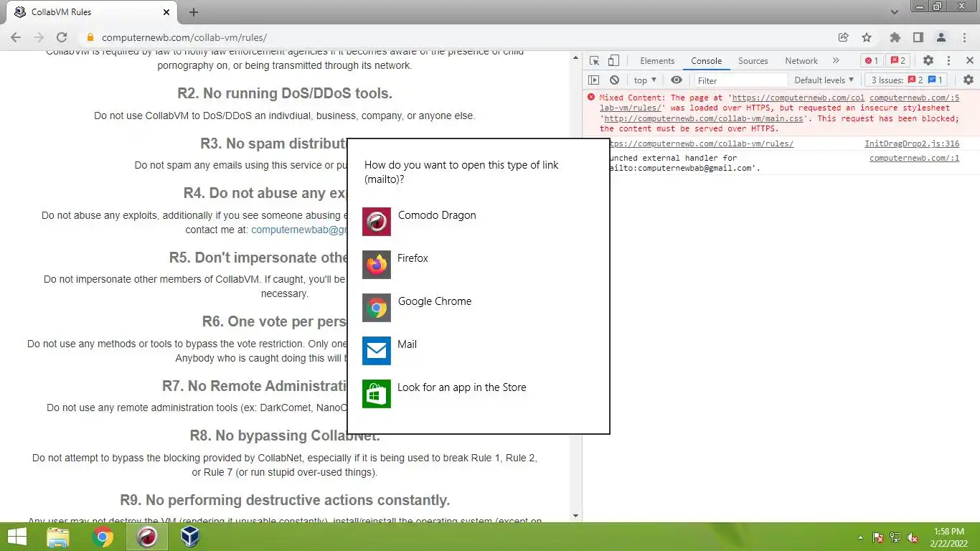Open the InitDragDrop2.js:316 source link

coord(912,143)
